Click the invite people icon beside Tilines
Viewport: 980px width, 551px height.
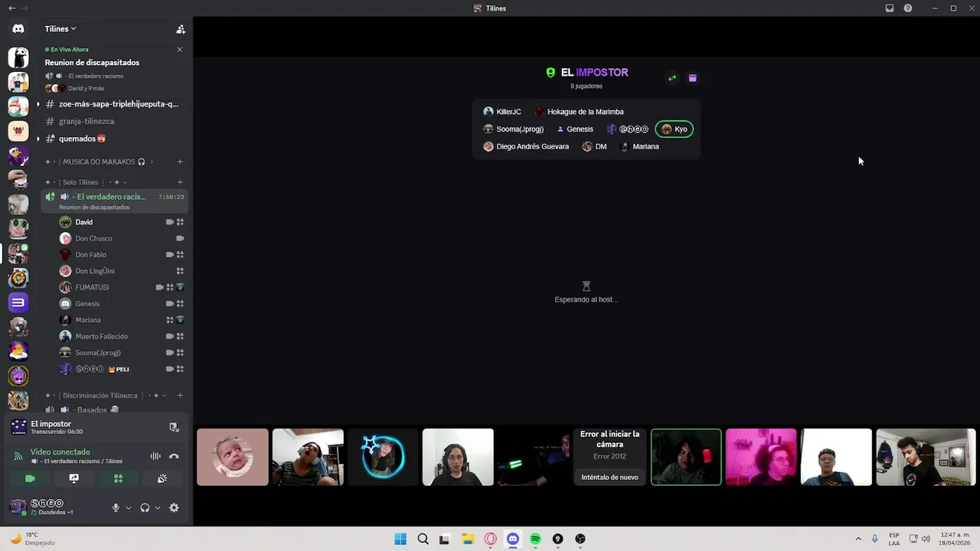pos(181,29)
